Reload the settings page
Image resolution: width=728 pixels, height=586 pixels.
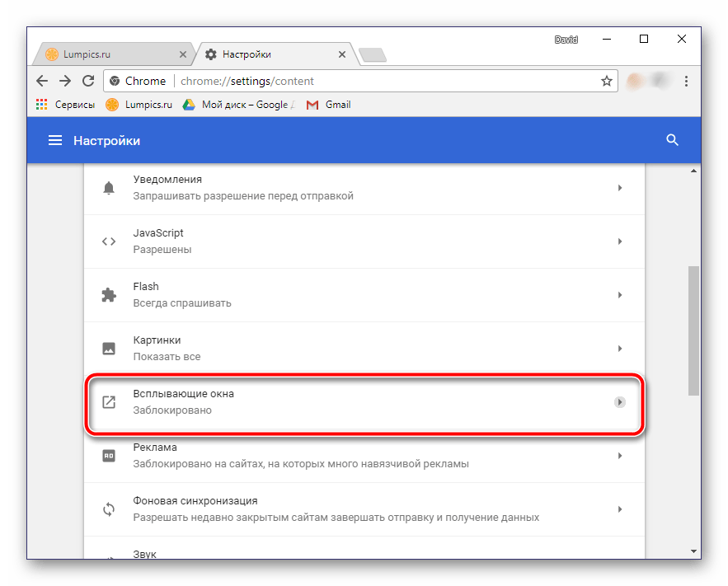coord(88,82)
